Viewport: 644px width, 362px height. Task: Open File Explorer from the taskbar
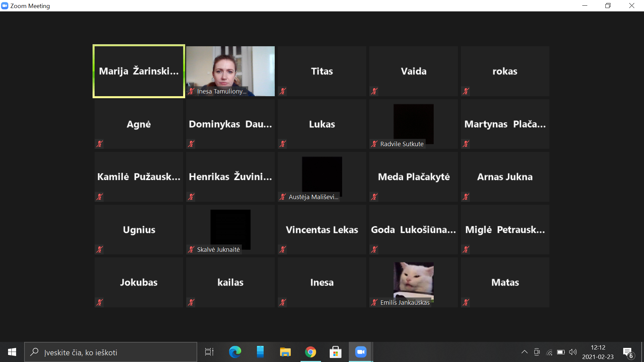[285, 352]
